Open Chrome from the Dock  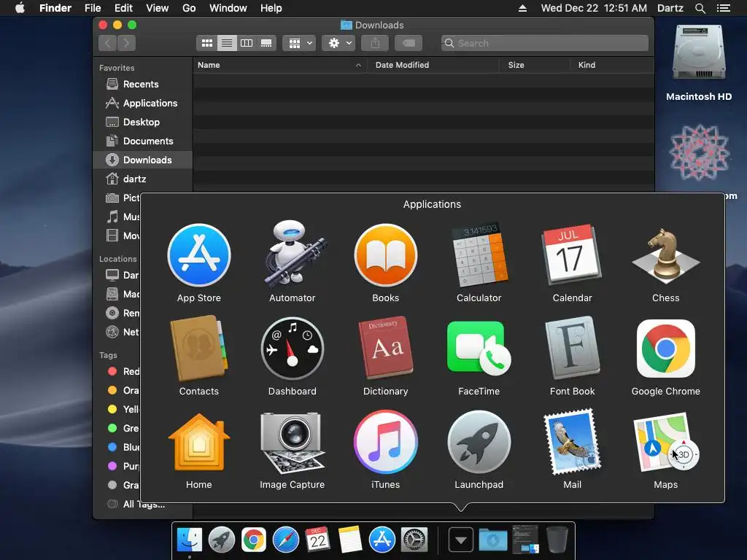click(x=253, y=540)
